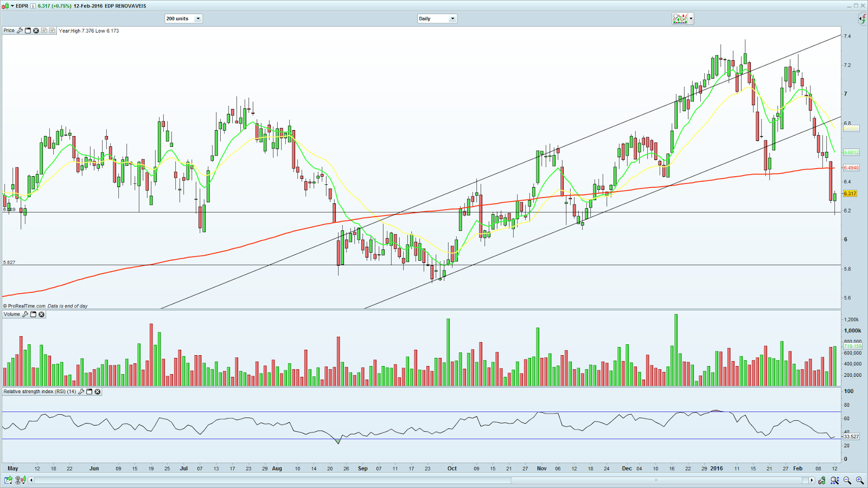Click the ProRealTime.com copyright link
Viewport: 868px width, 488px height.
tap(24, 306)
